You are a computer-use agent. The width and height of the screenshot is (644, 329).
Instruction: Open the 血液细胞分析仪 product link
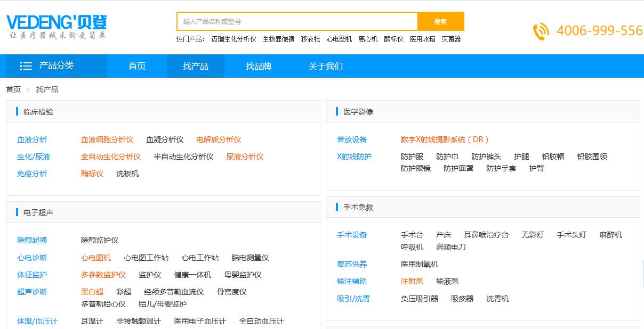pos(107,139)
